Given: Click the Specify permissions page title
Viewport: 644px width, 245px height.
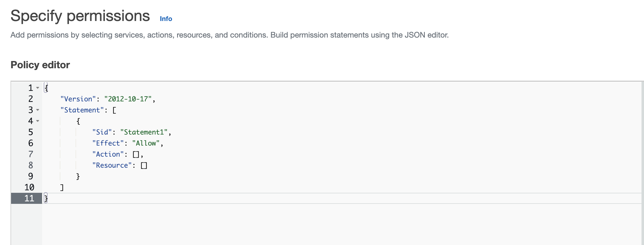Looking at the screenshot, I should 80,16.
